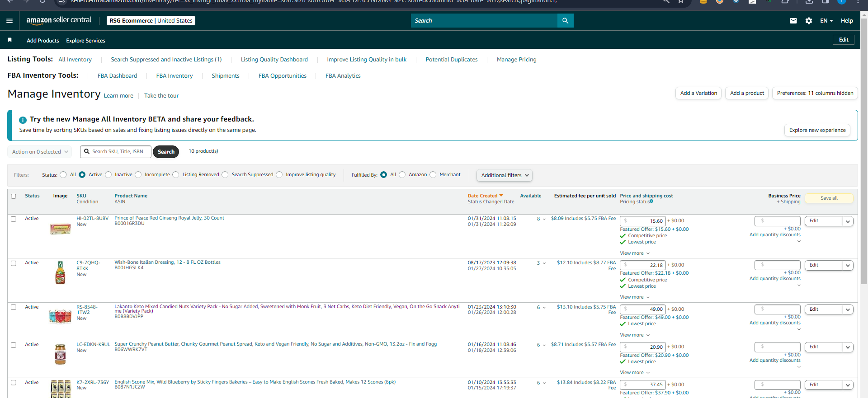Open the messages envelope icon
868x398 pixels.
[793, 21]
